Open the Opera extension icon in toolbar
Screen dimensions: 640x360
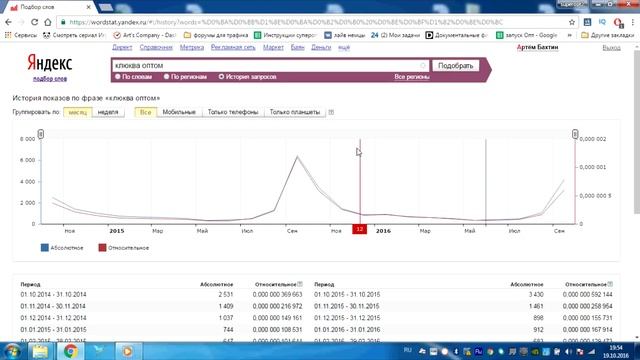coord(618,22)
